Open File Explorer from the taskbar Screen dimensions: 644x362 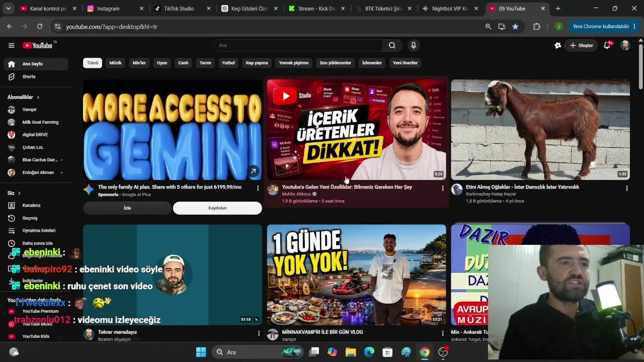tap(351, 352)
